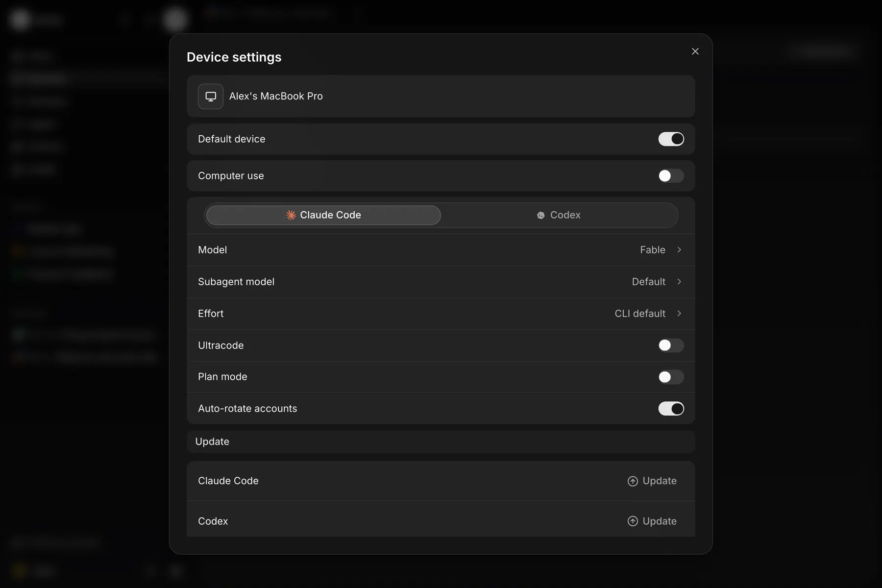
Task: Click the Computer use label
Action: [x=231, y=176]
